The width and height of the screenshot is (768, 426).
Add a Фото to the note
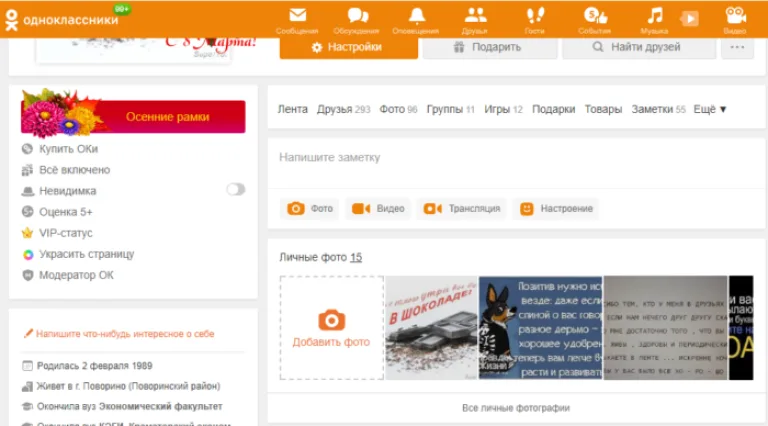[x=310, y=209]
